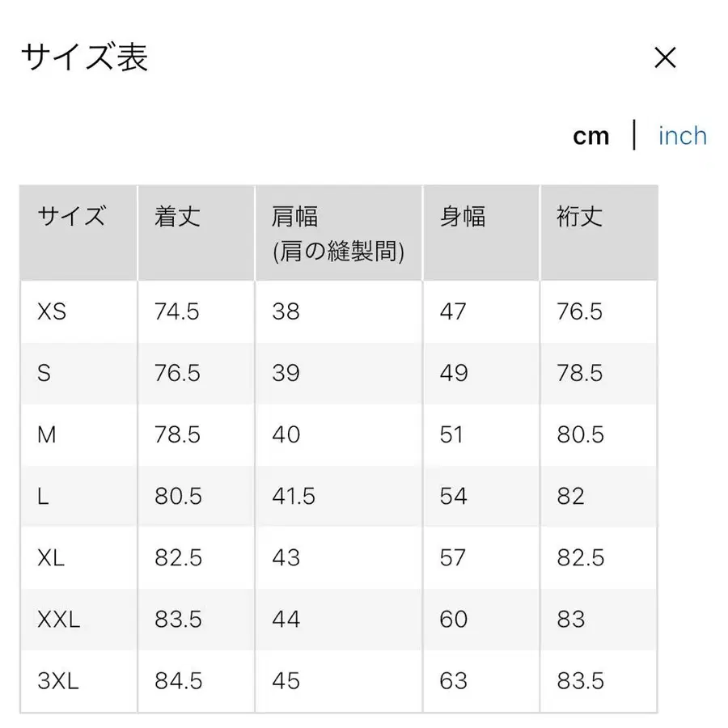
Task: Select the L size row label
Action: pyautogui.click(x=43, y=497)
